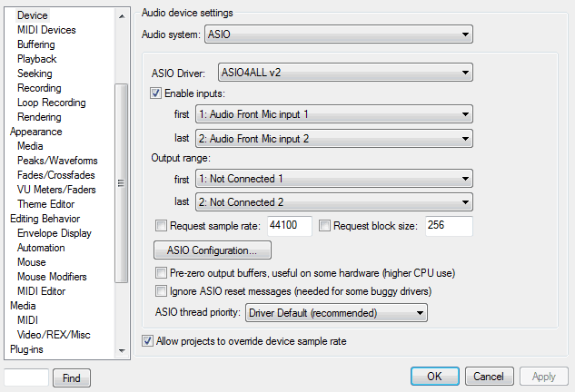
Task: Open the first input channel dropdown
Action: click(333, 114)
